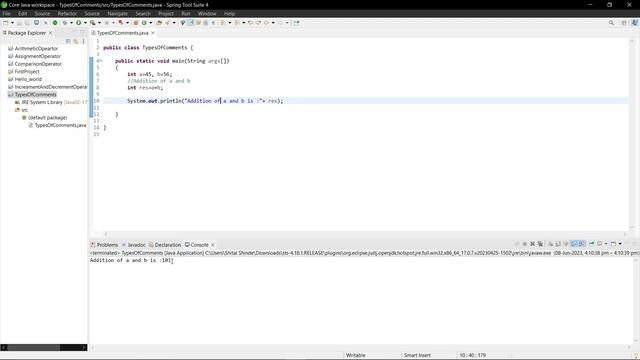
Task: Open the Window menu
Action: point(207,13)
